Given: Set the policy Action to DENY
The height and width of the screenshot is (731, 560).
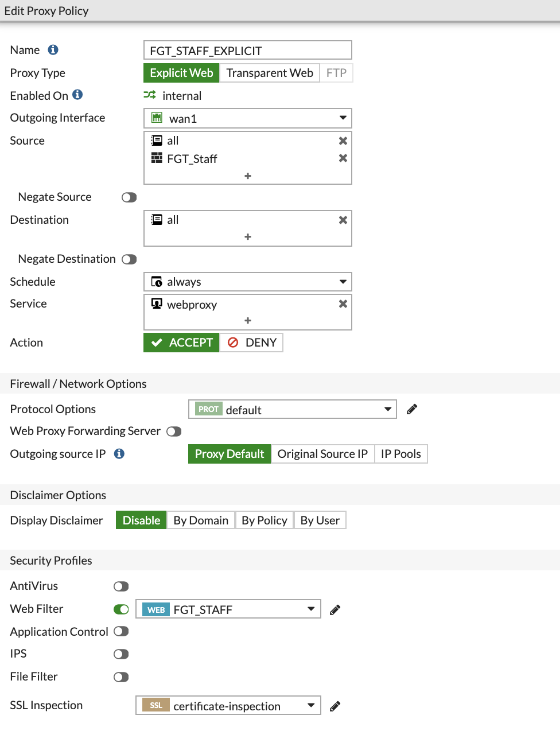Looking at the screenshot, I should [x=251, y=342].
